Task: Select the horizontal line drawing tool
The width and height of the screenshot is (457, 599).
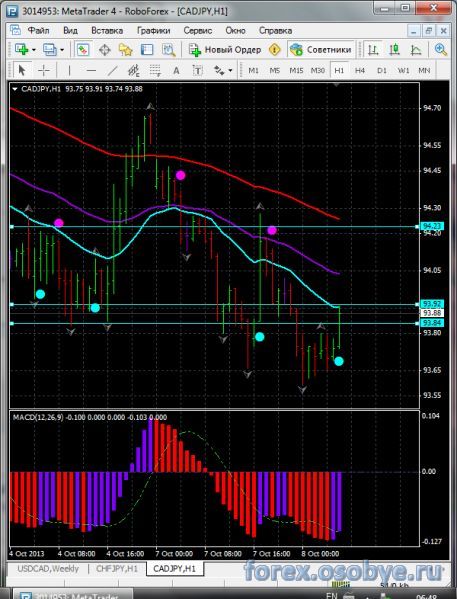Action: (91, 70)
